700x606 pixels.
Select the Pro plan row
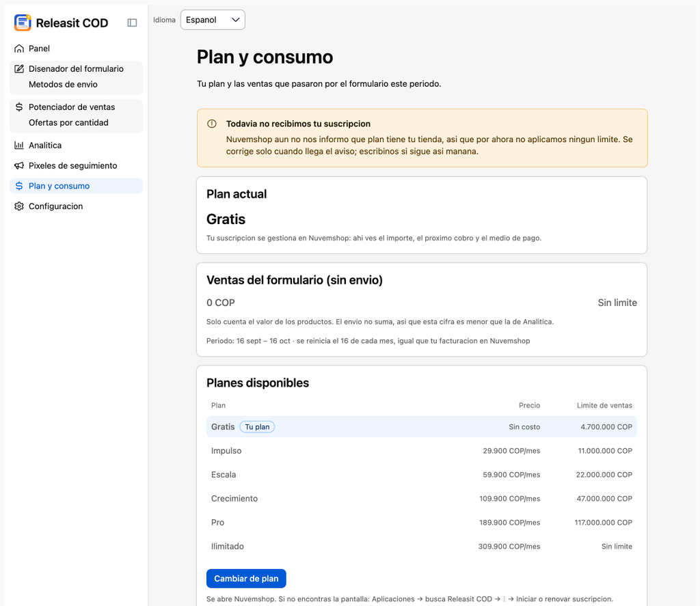click(421, 523)
